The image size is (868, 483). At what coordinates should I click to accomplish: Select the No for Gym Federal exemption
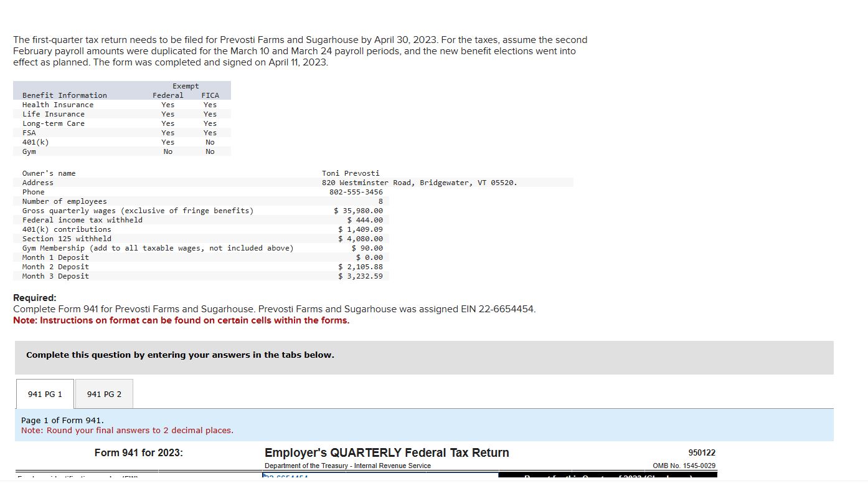coord(167,151)
